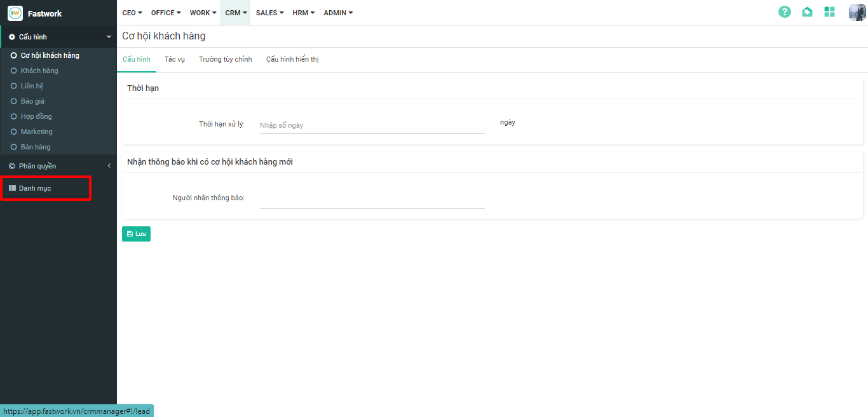Image resolution: width=868 pixels, height=417 pixels.
Task: Click the Lưu save button
Action: coord(136,234)
